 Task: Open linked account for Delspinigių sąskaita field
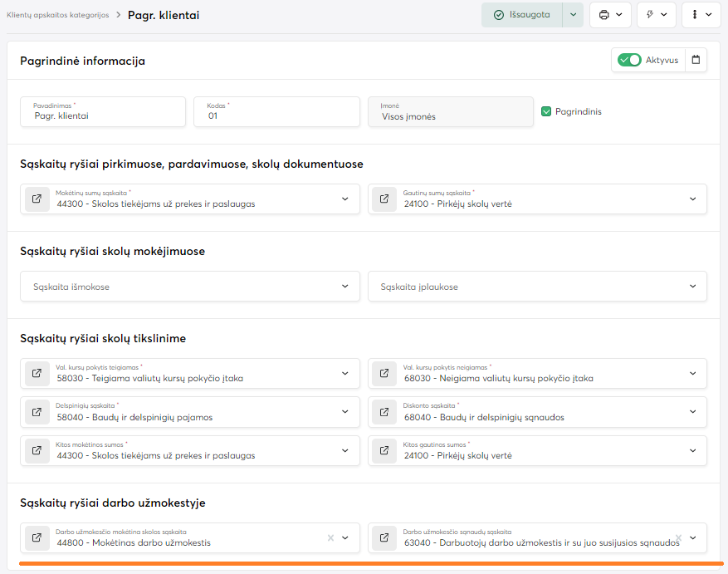(37, 412)
